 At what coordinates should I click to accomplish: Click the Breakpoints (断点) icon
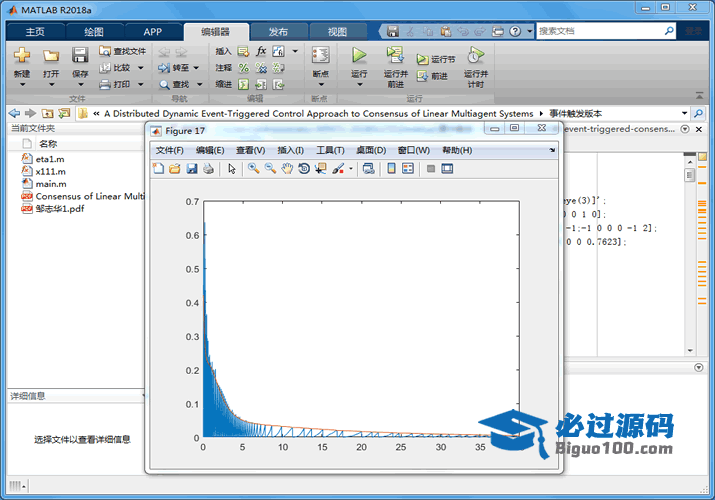(x=321, y=56)
